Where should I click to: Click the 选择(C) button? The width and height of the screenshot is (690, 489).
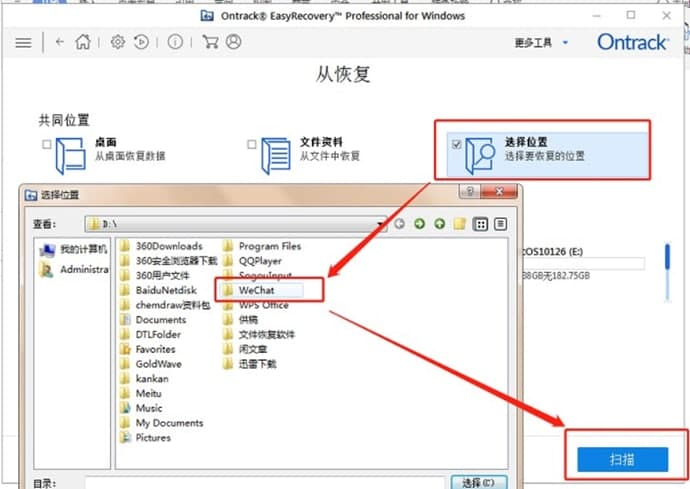(x=479, y=482)
